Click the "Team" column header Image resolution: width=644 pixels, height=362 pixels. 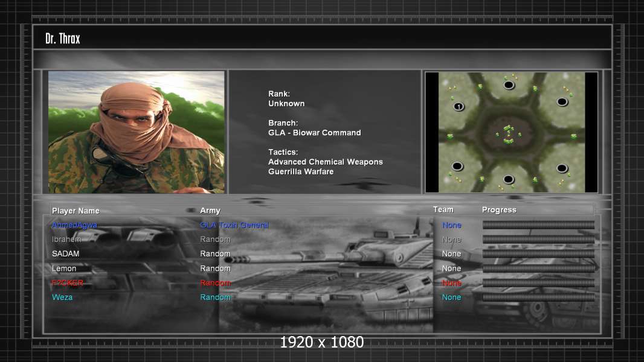(443, 209)
